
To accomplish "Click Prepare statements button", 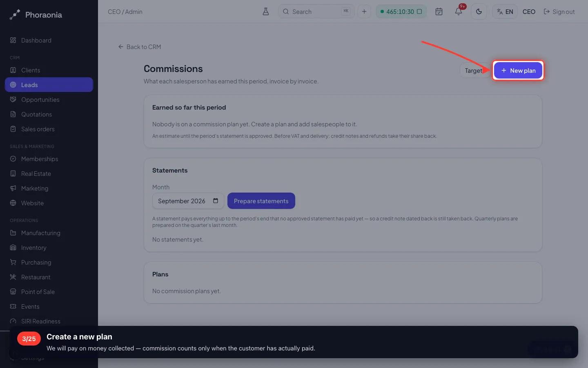I will point(261,201).
